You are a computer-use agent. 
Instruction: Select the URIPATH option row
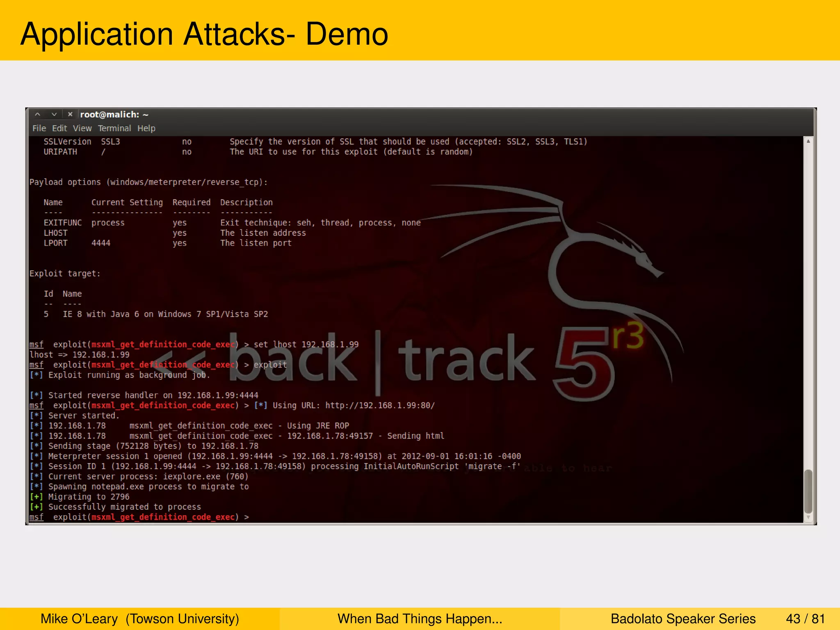(x=258, y=152)
